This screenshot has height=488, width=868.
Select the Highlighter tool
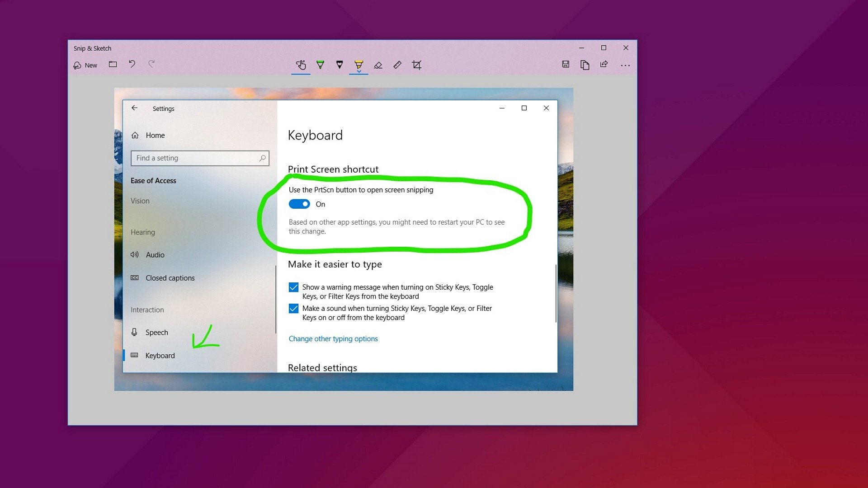[358, 64]
